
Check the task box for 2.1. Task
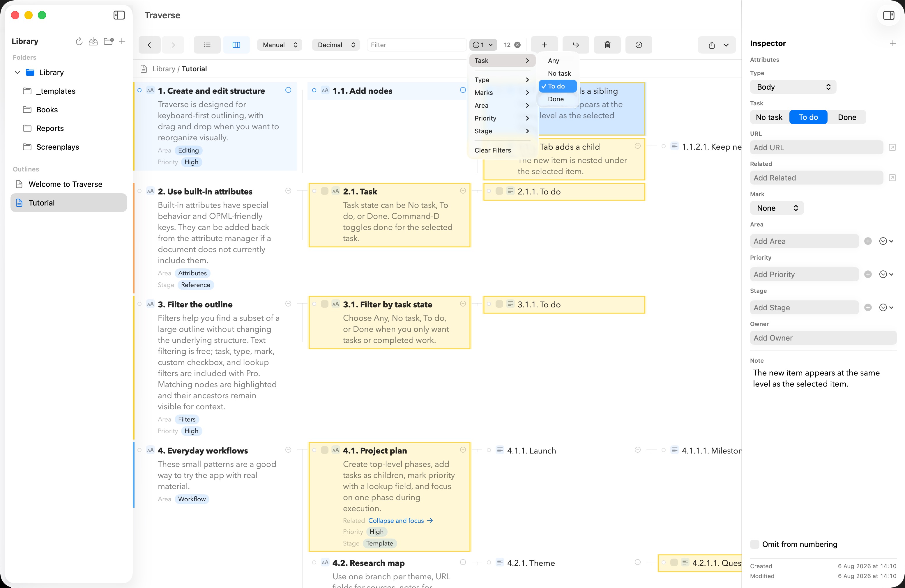(x=325, y=191)
